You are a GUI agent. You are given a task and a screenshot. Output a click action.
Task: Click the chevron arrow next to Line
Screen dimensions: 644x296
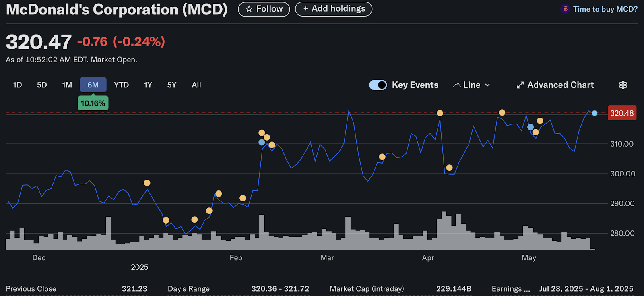(x=487, y=85)
